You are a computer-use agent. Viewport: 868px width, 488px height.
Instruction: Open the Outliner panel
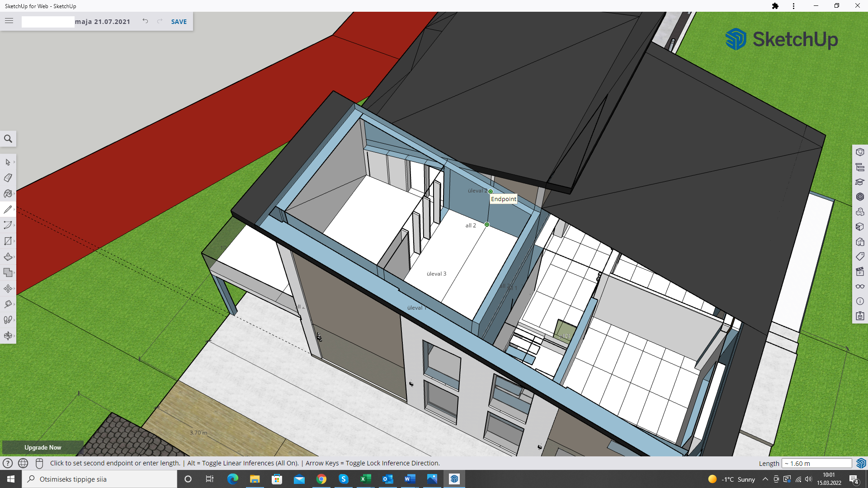[x=860, y=167]
